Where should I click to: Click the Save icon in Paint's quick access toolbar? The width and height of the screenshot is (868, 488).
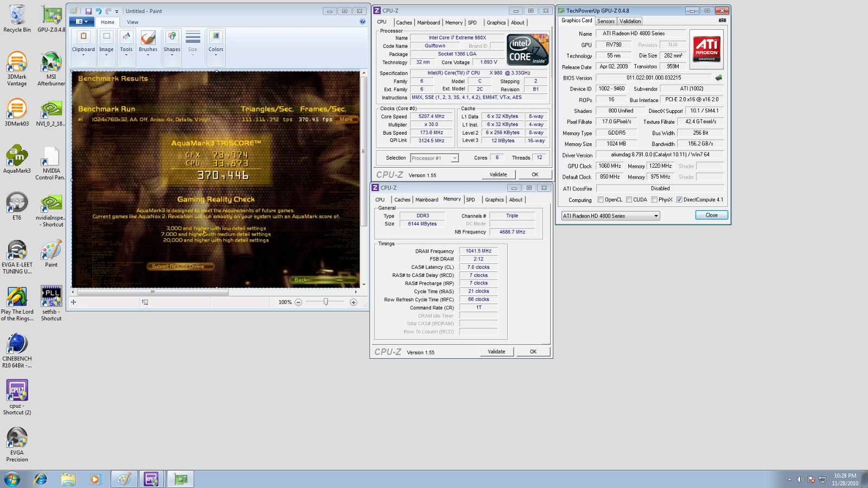[x=88, y=11]
